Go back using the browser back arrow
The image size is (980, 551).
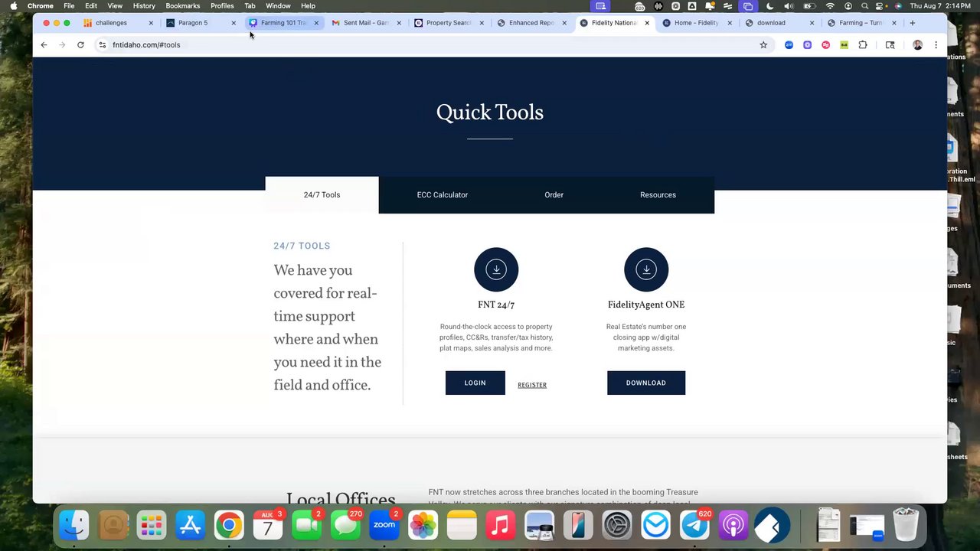coord(44,45)
